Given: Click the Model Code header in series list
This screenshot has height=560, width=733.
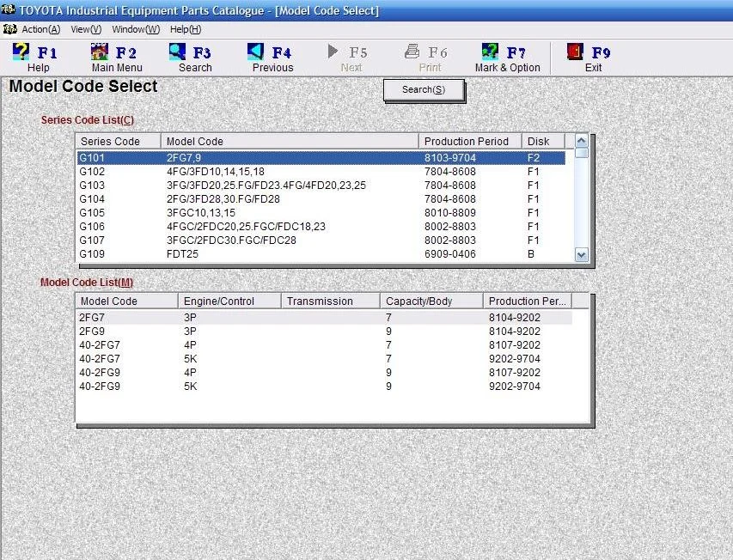Looking at the screenshot, I should 290,141.
